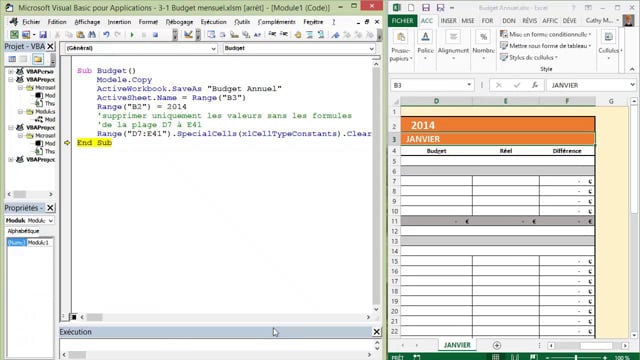Switch to the FICHIER tab in Excel
The height and width of the screenshot is (360, 640).
pyautogui.click(x=402, y=20)
